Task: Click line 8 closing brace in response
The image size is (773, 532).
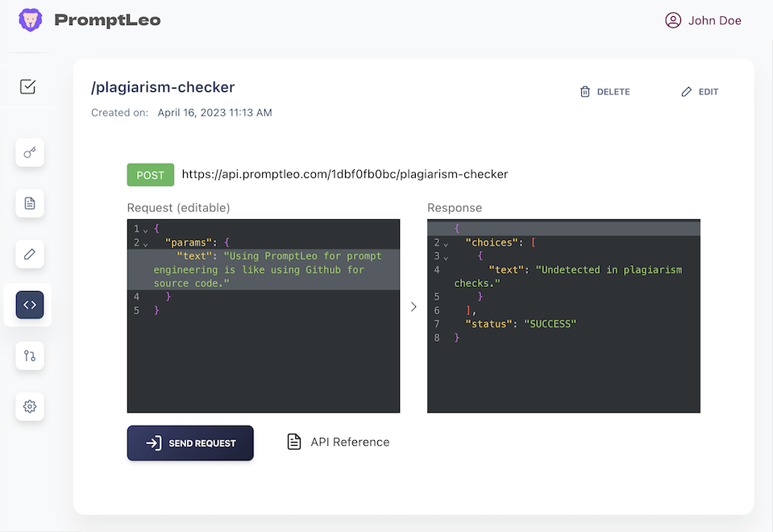Action: click(x=456, y=338)
